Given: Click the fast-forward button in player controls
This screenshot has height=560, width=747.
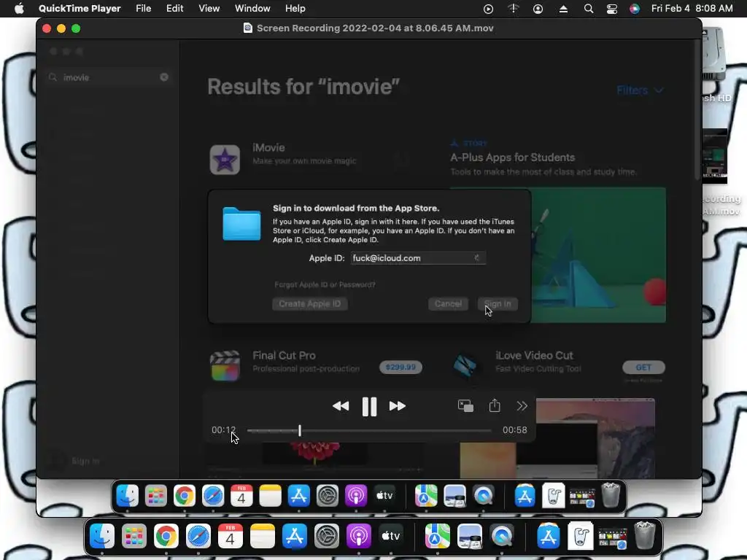Looking at the screenshot, I should coord(398,406).
